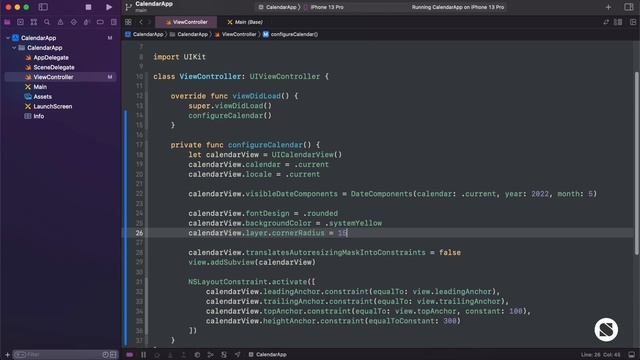Click Debug Memory Graph icon
This screenshot has width=640, height=360.
tap(210, 355)
